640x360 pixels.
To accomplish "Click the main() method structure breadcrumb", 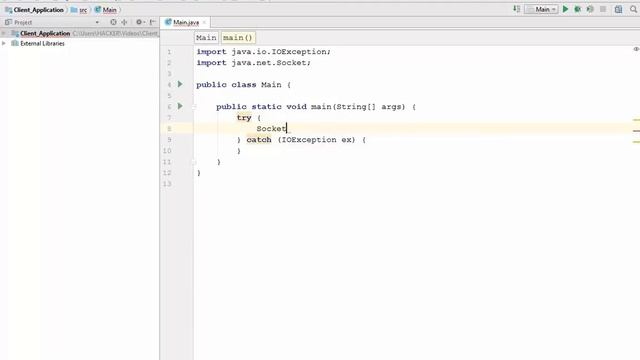I will pyautogui.click(x=238, y=38).
